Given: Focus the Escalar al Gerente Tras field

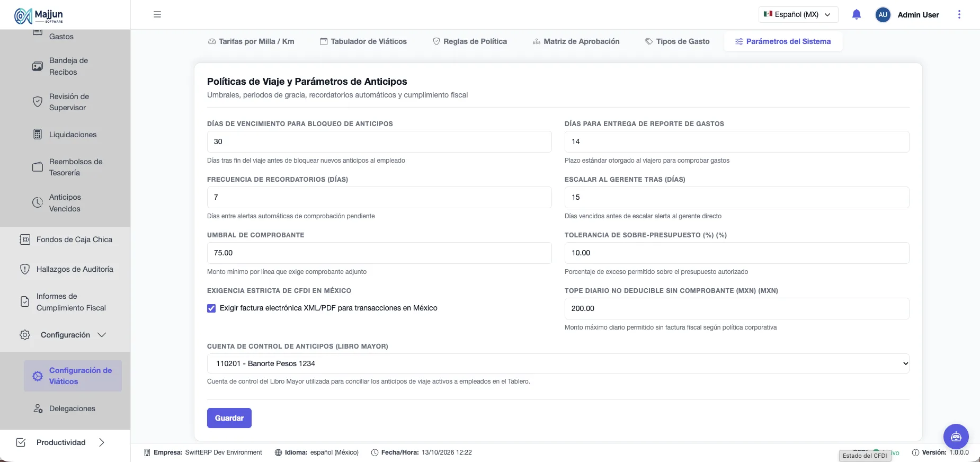Looking at the screenshot, I should 737,197.
